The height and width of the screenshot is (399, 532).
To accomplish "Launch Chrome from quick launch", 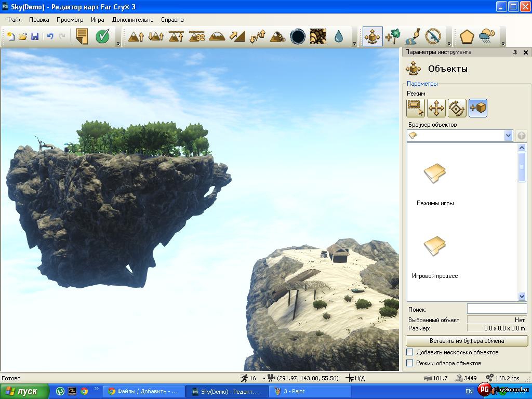I will (x=84, y=391).
